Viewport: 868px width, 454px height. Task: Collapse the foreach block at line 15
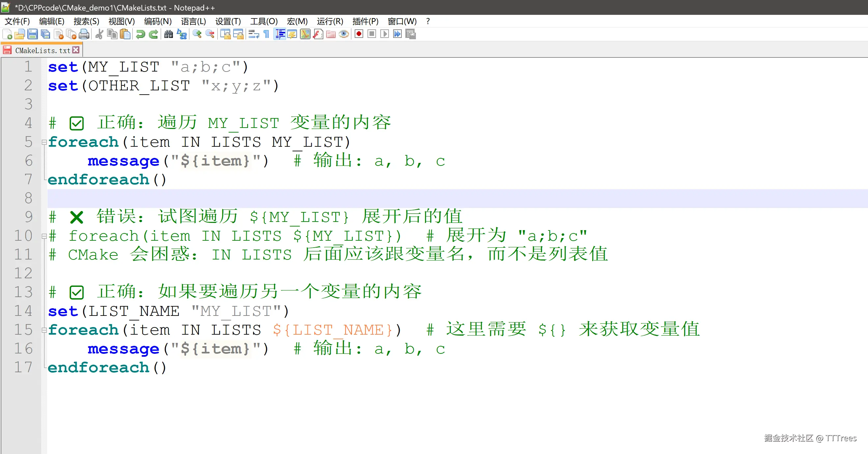tap(44, 330)
